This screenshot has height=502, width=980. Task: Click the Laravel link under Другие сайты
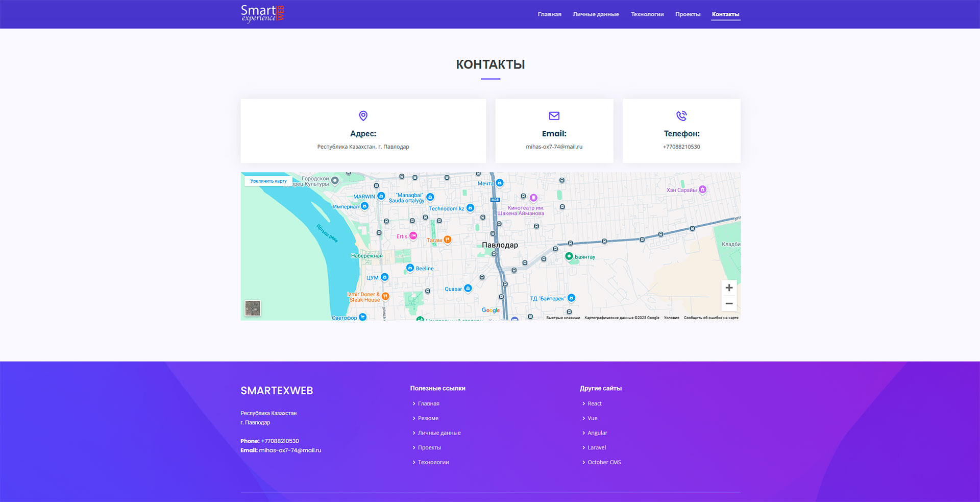click(596, 447)
